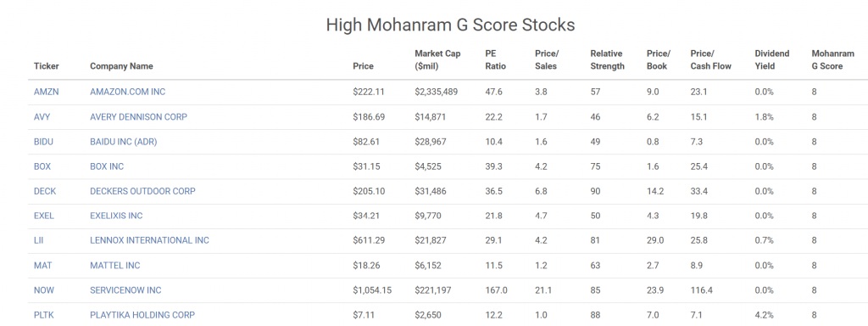Open the AMAZON.COM INC company link
The image size is (868, 326).
[x=127, y=92]
